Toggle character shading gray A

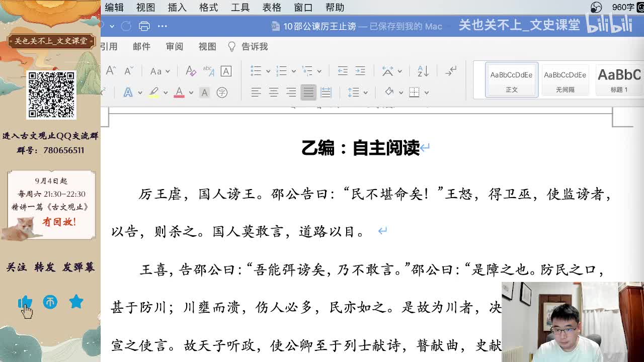coord(204,93)
